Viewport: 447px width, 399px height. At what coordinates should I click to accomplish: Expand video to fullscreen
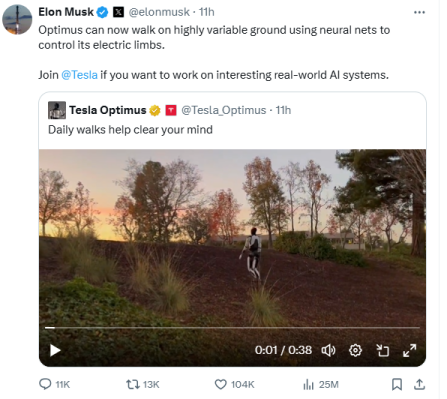410,350
